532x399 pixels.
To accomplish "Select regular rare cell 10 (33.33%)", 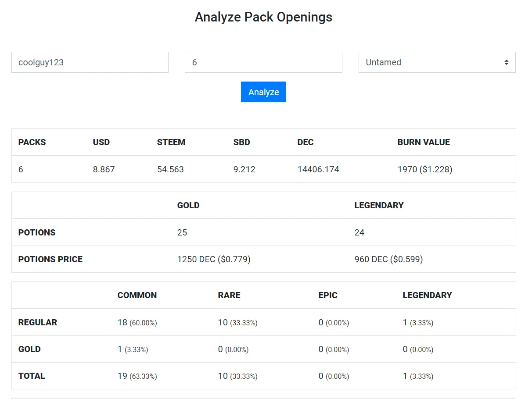I will [237, 322].
